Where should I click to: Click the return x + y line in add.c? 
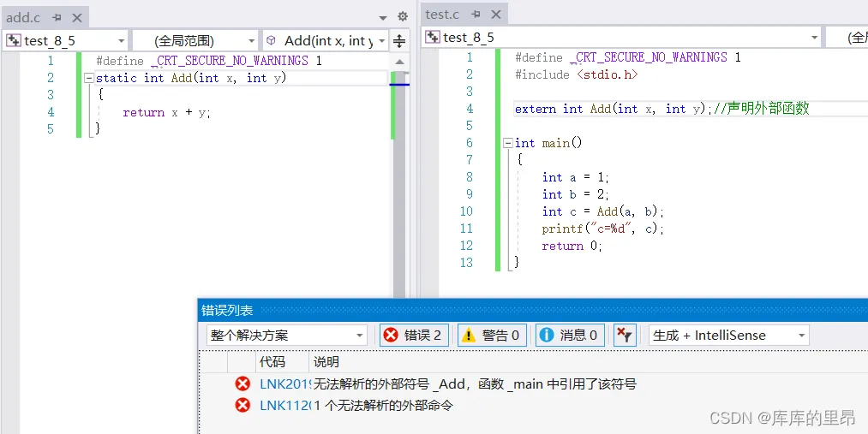166,113
